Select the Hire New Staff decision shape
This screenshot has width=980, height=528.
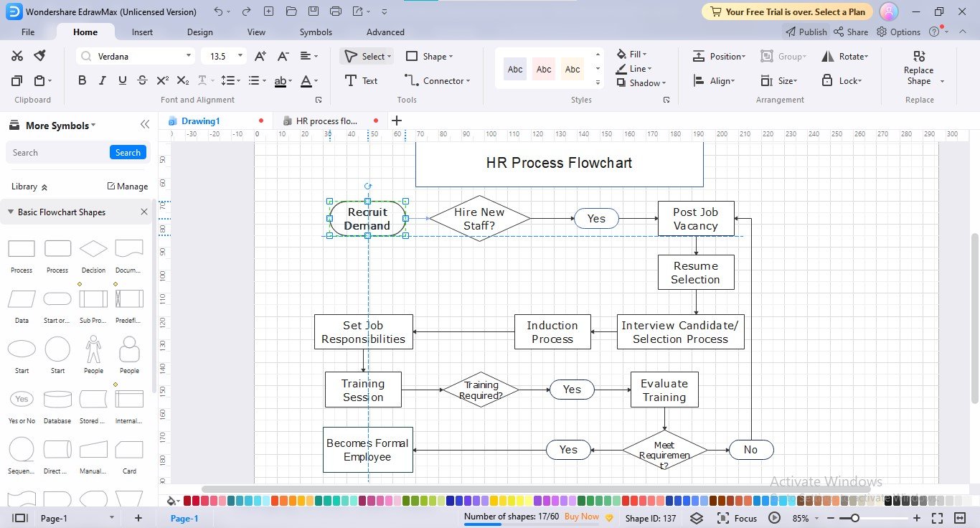coord(479,218)
